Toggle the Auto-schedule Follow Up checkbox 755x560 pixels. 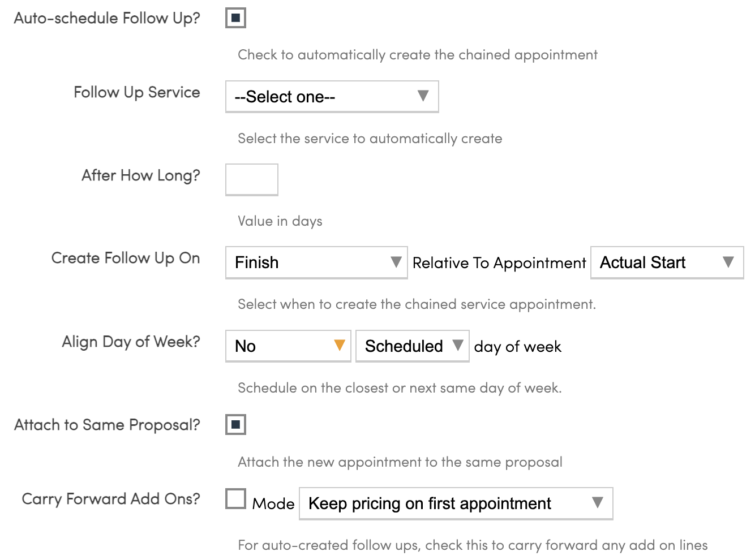(x=235, y=18)
